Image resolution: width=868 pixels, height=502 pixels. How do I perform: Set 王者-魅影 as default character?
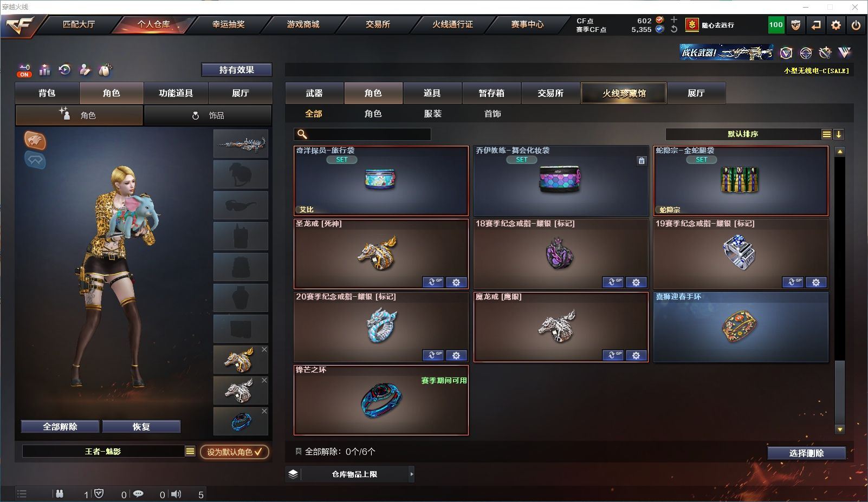point(235,452)
